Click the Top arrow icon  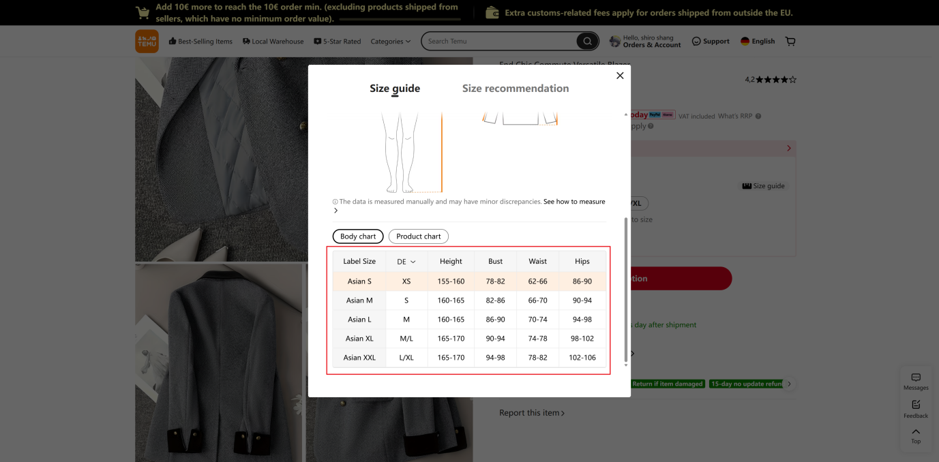click(x=916, y=435)
